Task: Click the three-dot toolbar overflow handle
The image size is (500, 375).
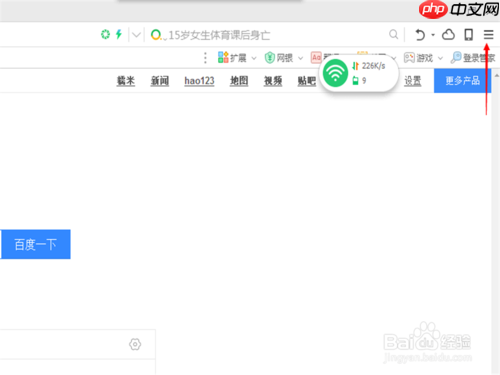Action: pos(205,58)
